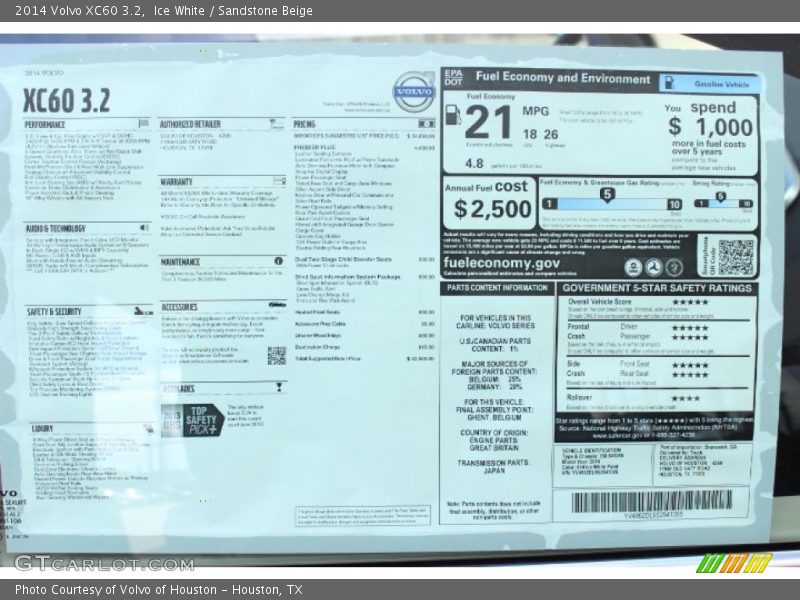Click the title '2014 Volvo XC60 3.2' at top
800x600 pixels.
click(x=79, y=11)
